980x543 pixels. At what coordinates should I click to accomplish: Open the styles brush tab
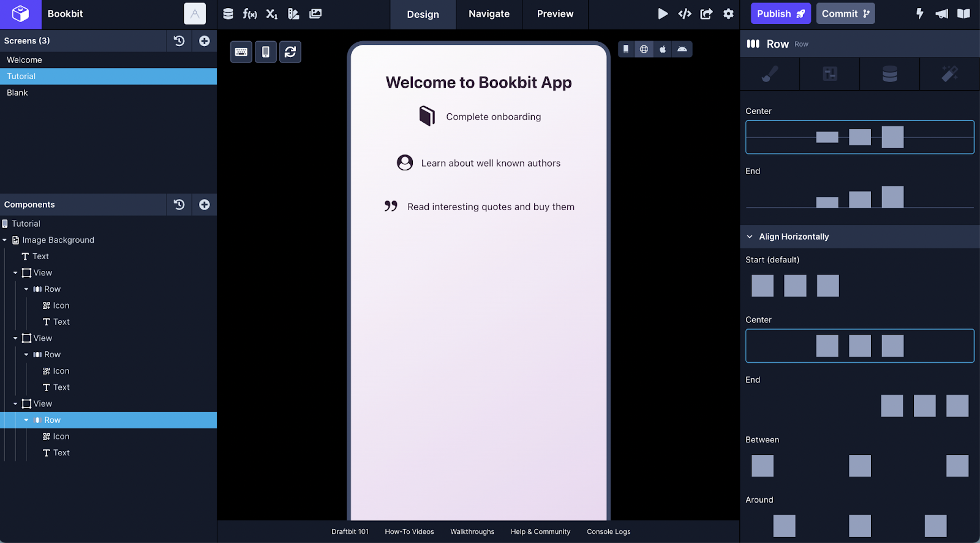point(769,74)
